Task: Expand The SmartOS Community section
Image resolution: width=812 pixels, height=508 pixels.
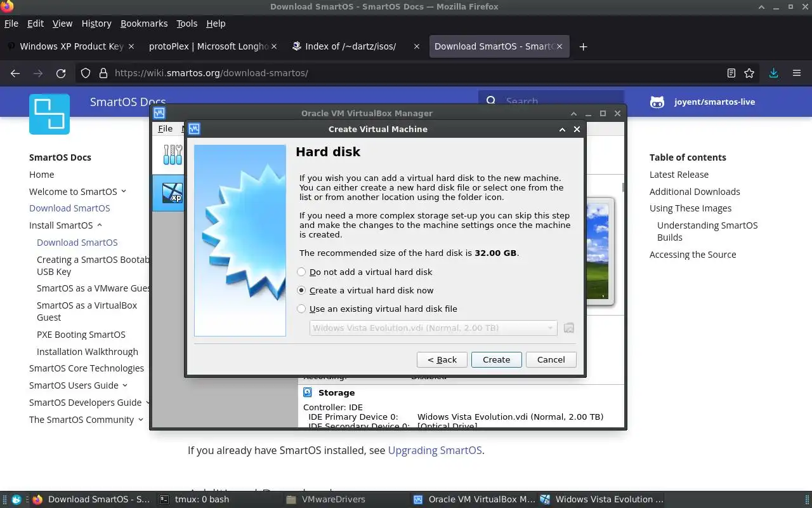Action: (x=141, y=419)
